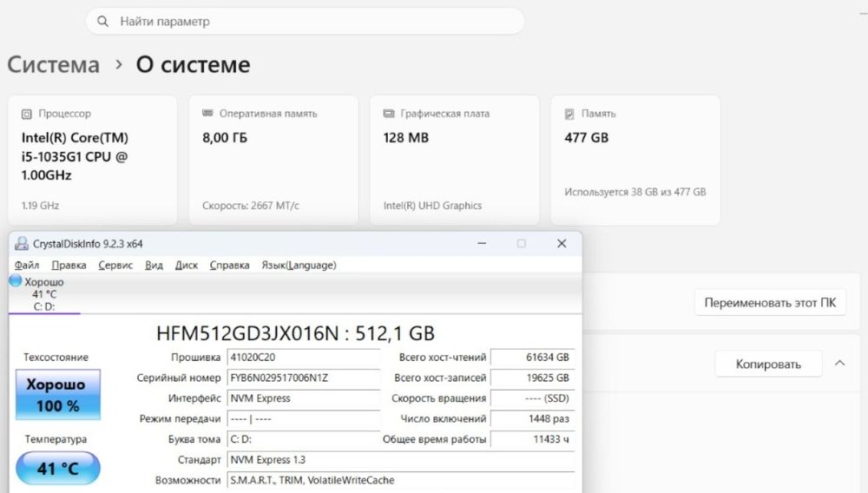Select the 'Хорошо 41 °C C: D:' disk tab

pos(44,294)
